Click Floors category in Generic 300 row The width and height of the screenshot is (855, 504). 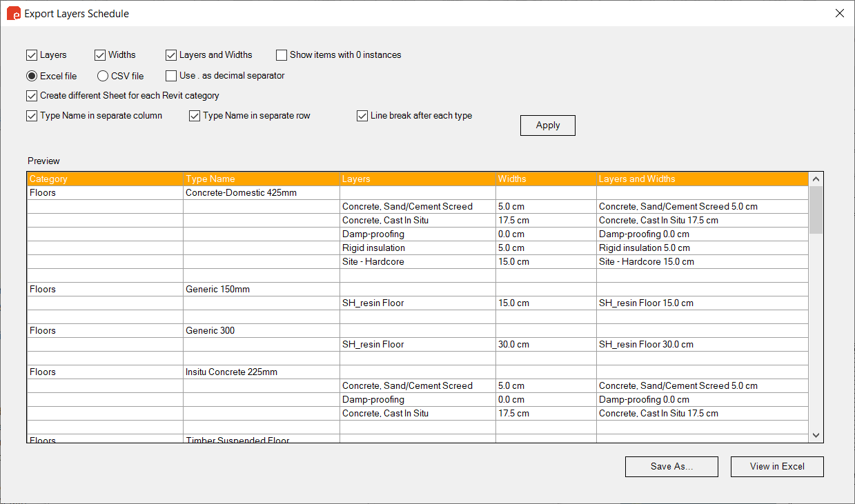click(x=105, y=331)
